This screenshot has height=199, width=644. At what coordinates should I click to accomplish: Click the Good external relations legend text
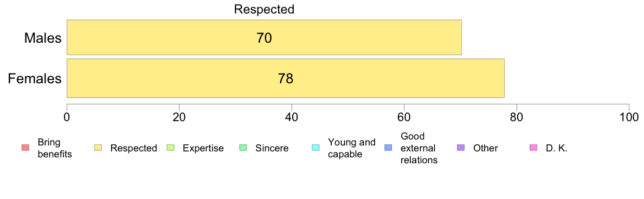pos(419,148)
